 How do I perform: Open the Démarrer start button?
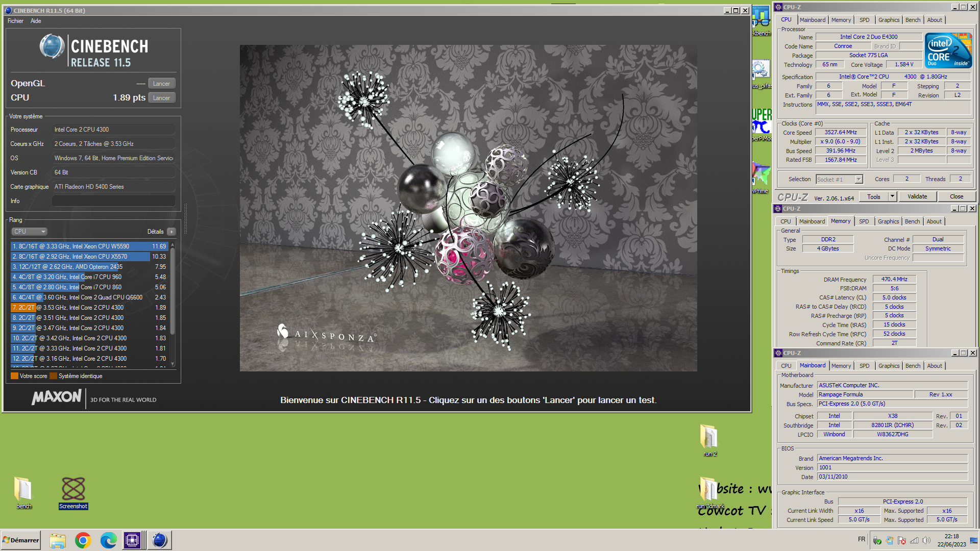click(x=21, y=540)
